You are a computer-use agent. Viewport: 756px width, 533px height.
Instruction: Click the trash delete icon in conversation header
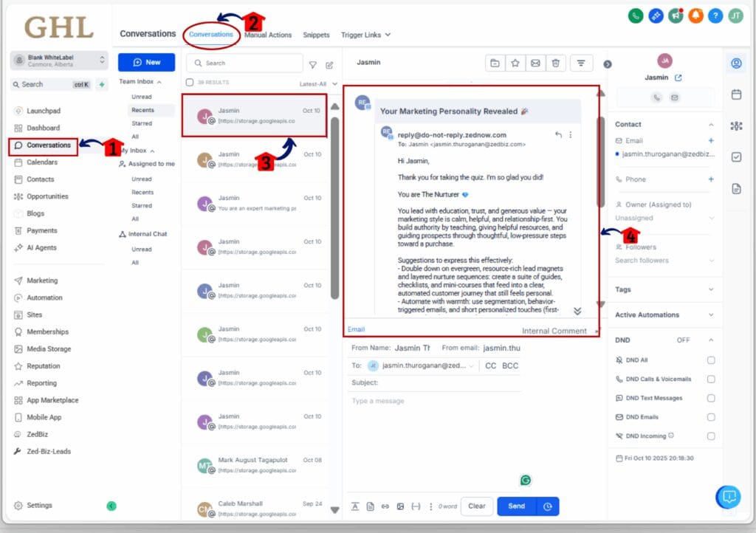pyautogui.click(x=555, y=63)
